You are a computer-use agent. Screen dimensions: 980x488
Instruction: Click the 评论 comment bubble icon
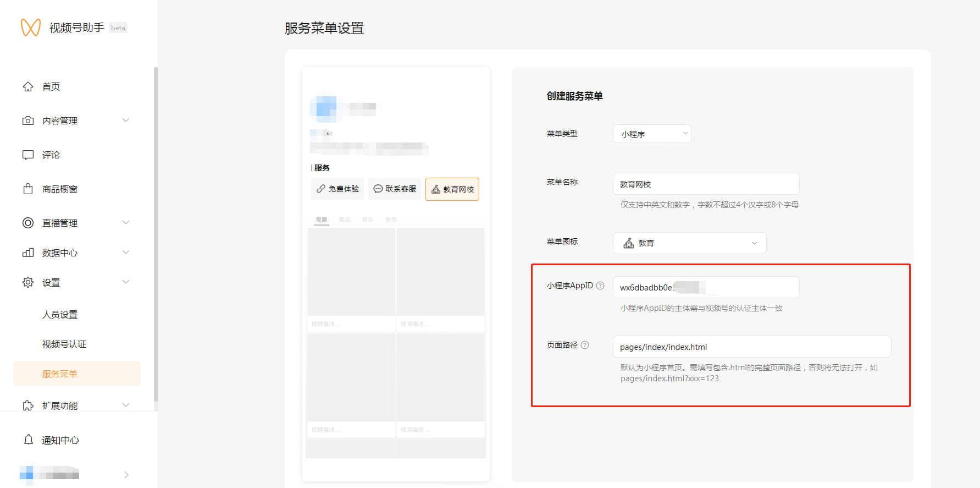click(x=28, y=155)
